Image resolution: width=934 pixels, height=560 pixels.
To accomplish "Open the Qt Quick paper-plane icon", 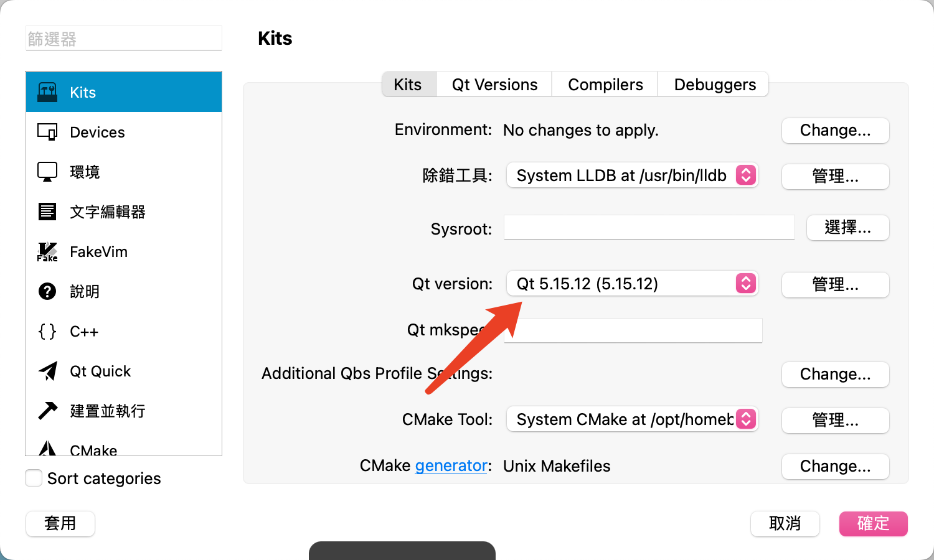I will point(47,371).
